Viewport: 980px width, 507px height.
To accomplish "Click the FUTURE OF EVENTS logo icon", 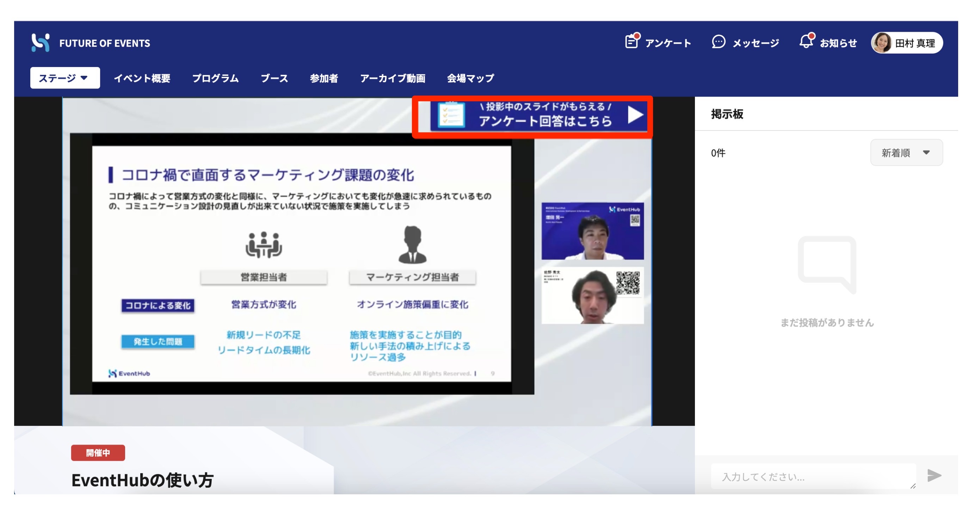I will coord(40,43).
